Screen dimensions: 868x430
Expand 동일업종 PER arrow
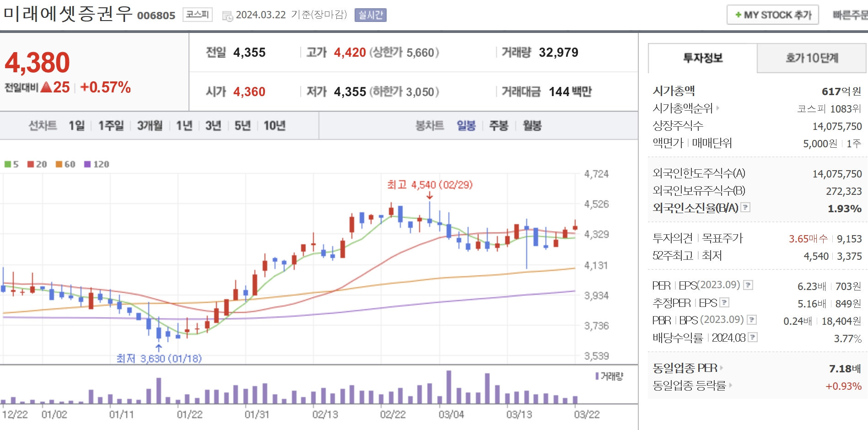pos(722,367)
